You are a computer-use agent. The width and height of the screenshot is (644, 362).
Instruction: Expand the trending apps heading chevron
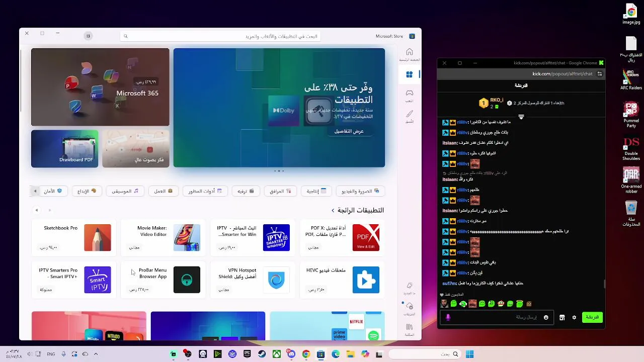(333, 210)
